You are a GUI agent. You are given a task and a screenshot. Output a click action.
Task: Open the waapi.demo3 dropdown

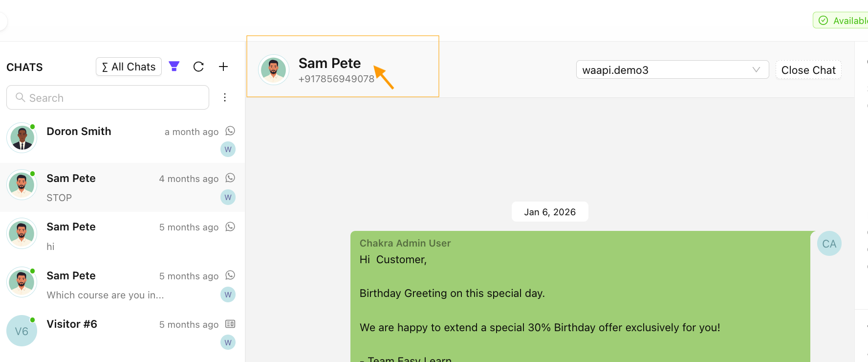(x=673, y=70)
